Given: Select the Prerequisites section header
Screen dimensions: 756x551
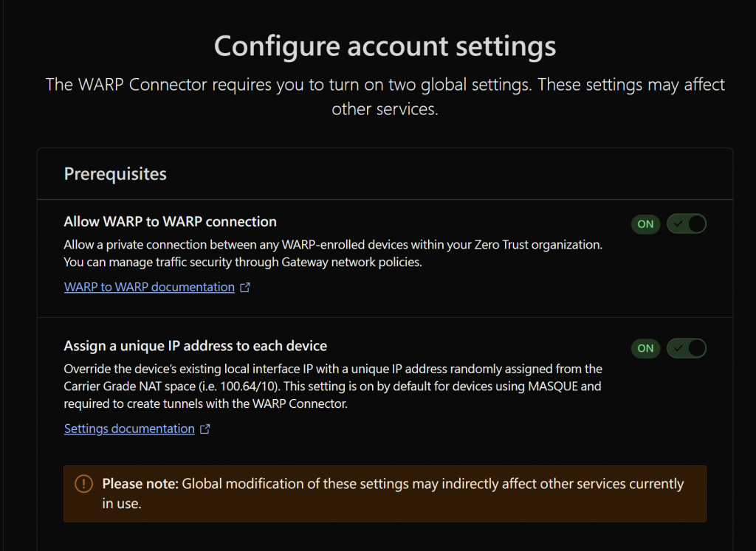Looking at the screenshot, I should tap(115, 174).
